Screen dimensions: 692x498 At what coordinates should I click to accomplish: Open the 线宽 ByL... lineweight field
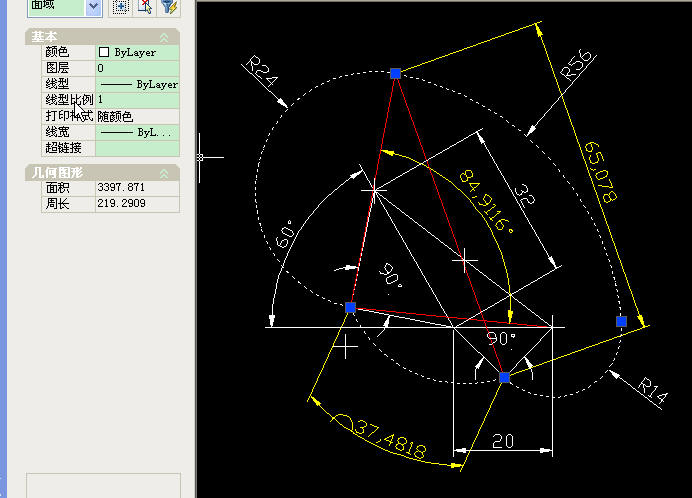tap(137, 132)
